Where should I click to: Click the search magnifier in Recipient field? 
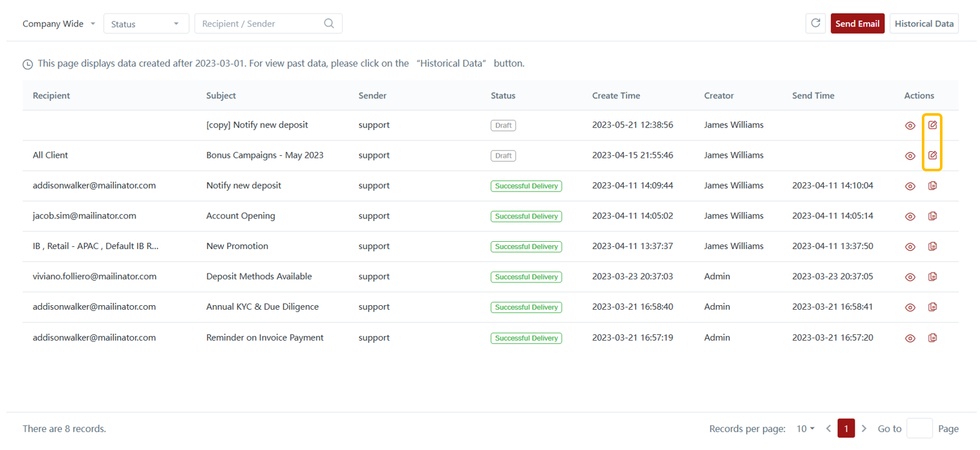tap(329, 23)
